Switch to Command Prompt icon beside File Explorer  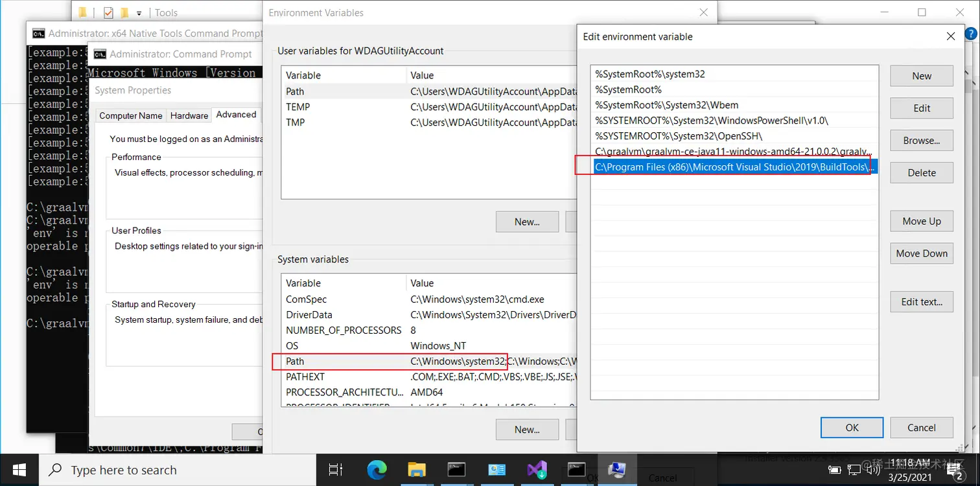click(x=456, y=470)
